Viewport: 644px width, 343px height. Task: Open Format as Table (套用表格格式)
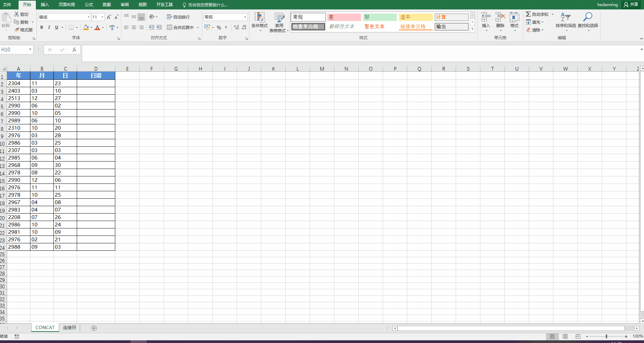point(279,22)
